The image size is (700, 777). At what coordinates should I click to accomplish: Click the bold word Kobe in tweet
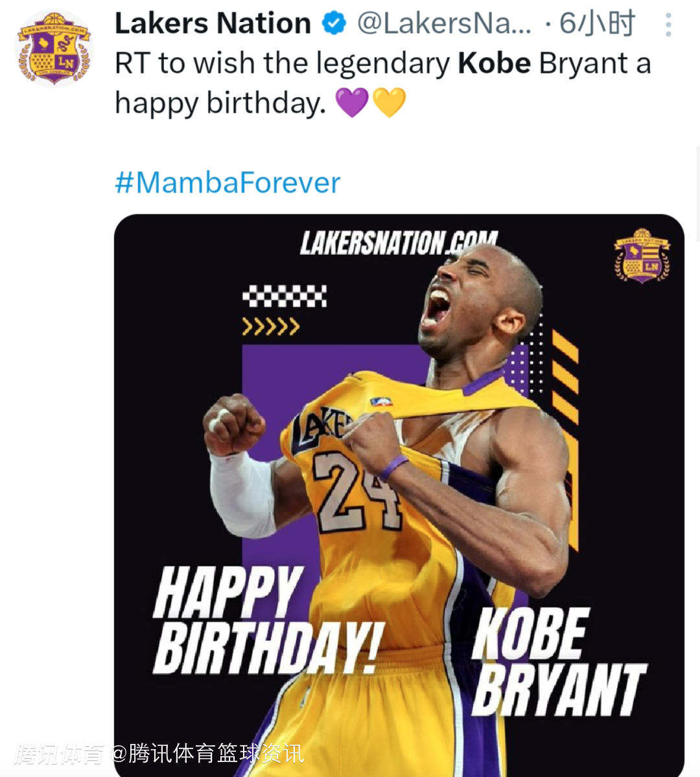pos(495,64)
